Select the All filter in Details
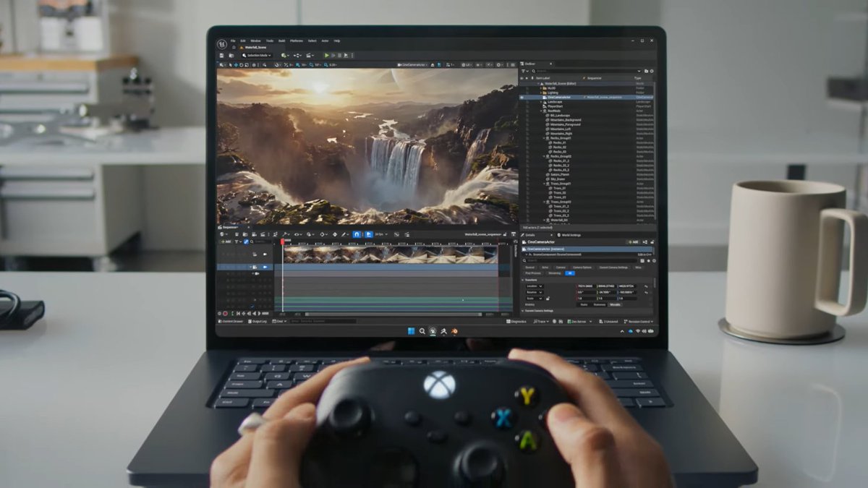Screen dimensions: 868x488 click(x=570, y=273)
